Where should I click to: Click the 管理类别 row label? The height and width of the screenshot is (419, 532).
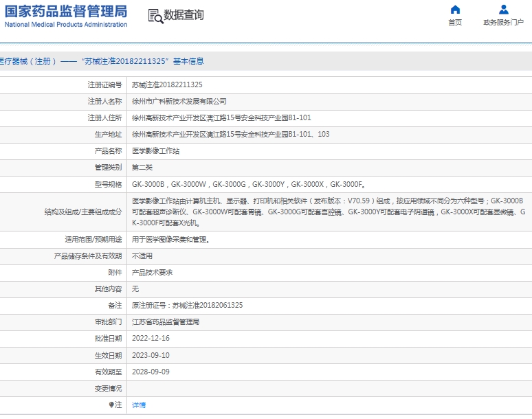pyautogui.click(x=108, y=168)
